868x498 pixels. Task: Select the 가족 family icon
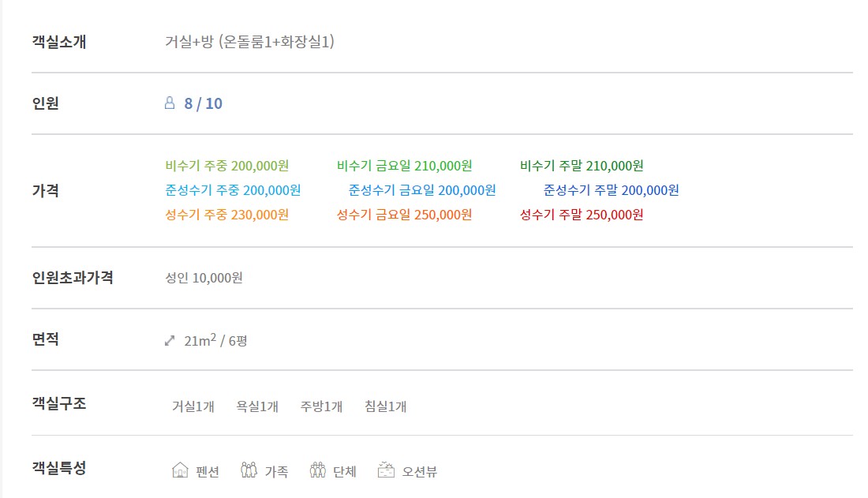tap(249, 470)
